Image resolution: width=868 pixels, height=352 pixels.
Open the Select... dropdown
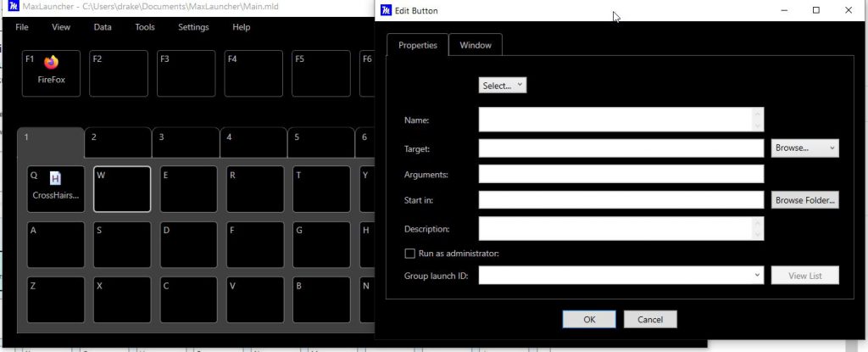(503, 86)
